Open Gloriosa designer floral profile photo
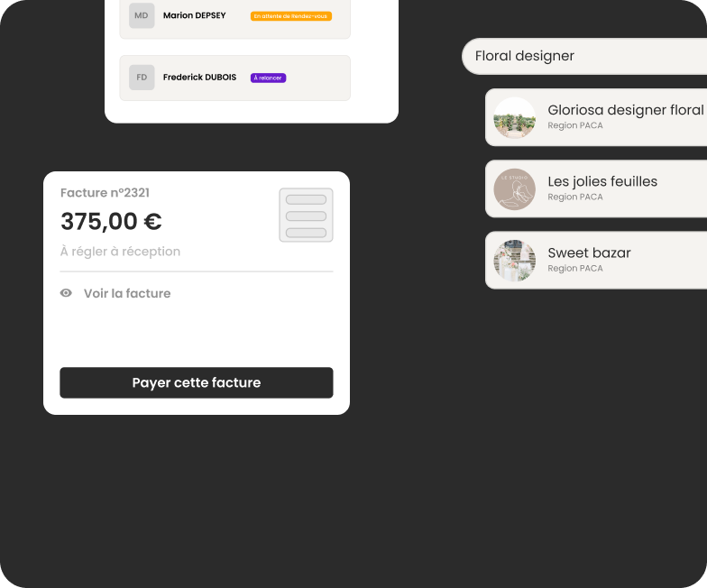This screenshot has width=707, height=588. click(x=514, y=117)
